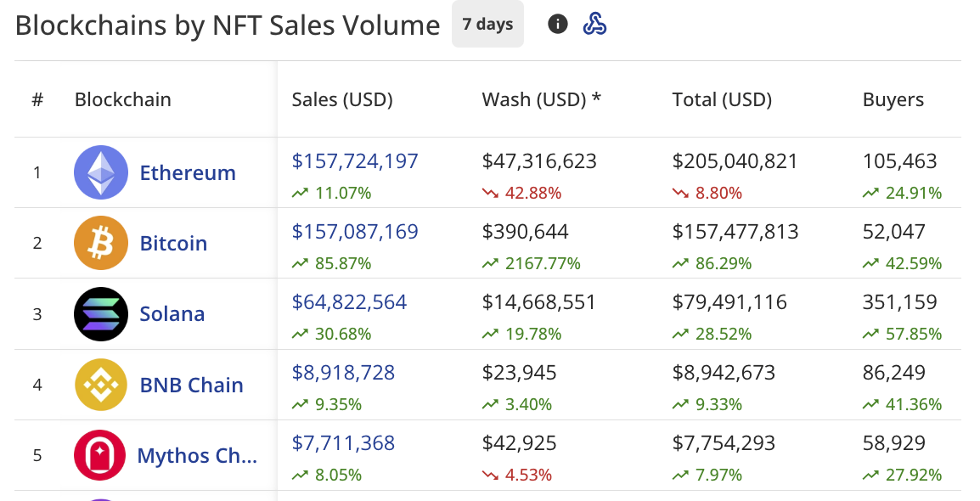Select Bitcoin wash value $390,644
980x501 pixels.
[525, 232]
